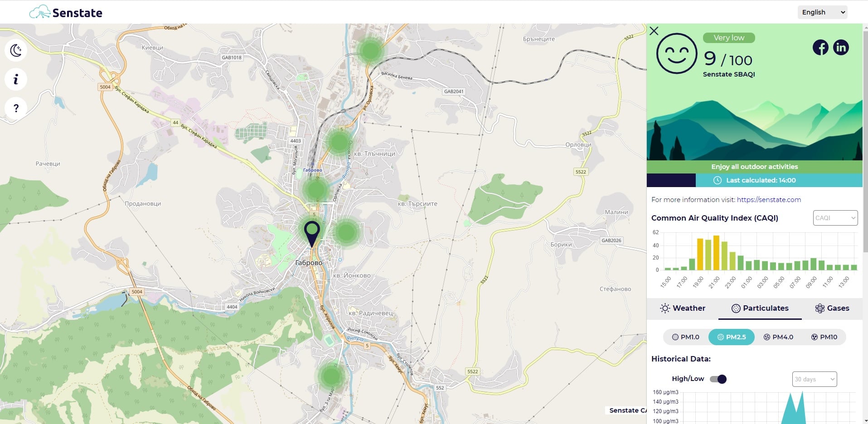
Task: Toggle dark mode with the moon icon
Action: [16, 50]
